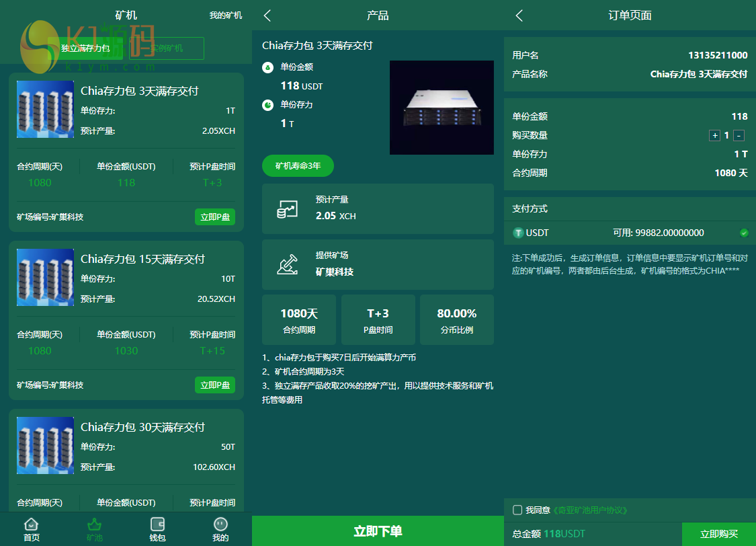Click the 1080天 合约周期 tile
Viewport: 756px width, 546px height.
299,320
